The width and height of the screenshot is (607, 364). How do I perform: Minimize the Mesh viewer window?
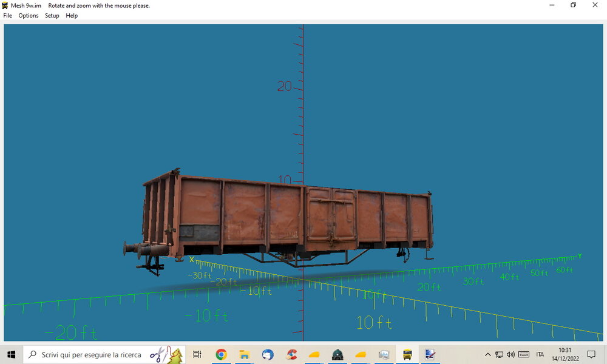tap(552, 5)
